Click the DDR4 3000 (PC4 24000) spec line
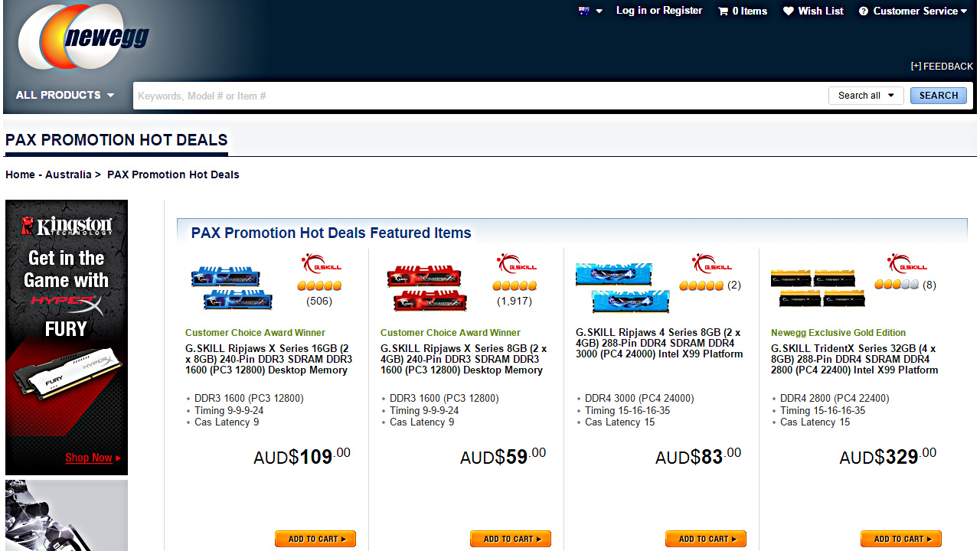980x551 pixels. [x=639, y=399]
